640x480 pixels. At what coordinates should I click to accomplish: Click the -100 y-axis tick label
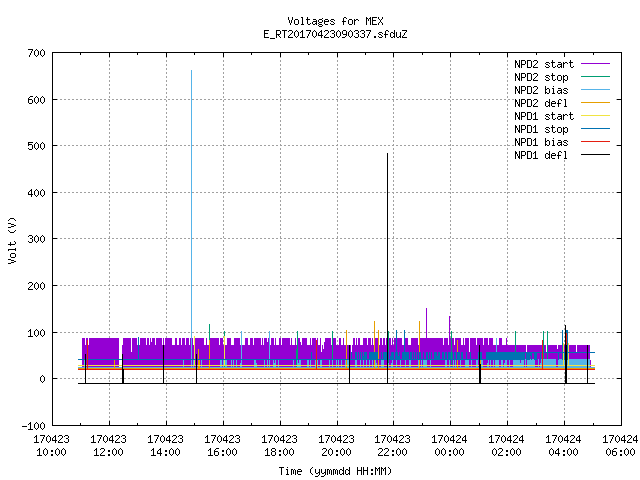[x=33, y=426]
